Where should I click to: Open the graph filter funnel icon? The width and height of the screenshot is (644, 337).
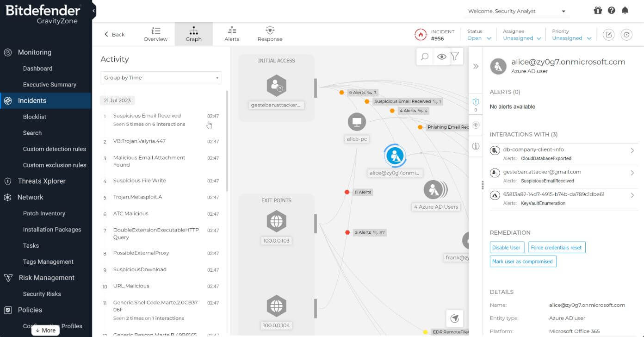pos(455,56)
